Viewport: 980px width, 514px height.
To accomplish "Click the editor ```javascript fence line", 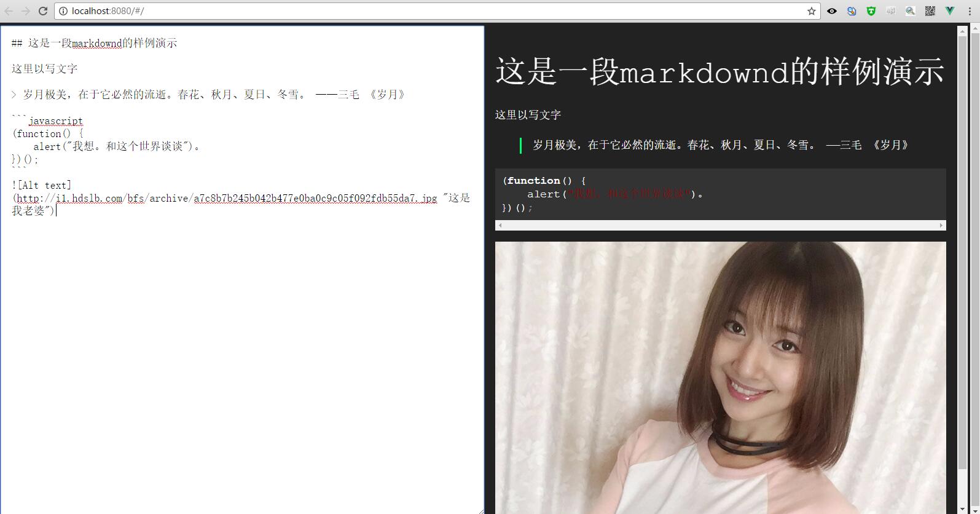I will pos(47,121).
